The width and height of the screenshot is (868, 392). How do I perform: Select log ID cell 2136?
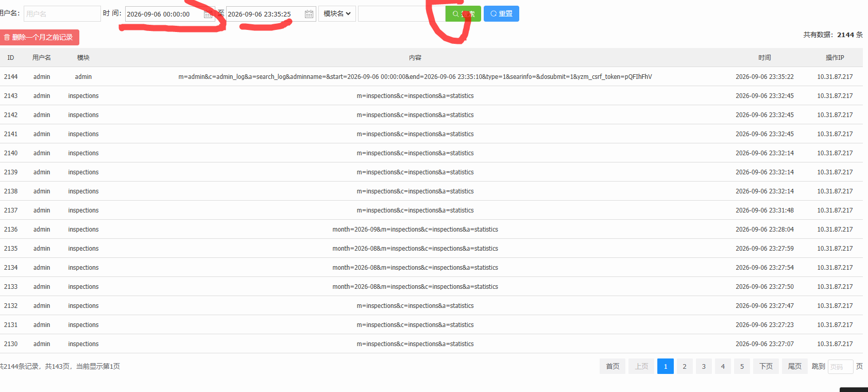click(x=11, y=230)
